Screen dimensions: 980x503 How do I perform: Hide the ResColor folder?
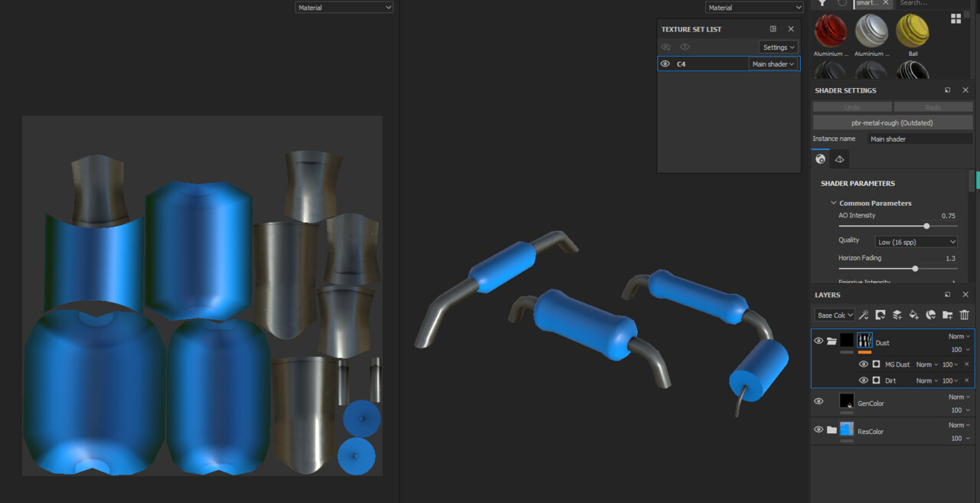point(818,430)
